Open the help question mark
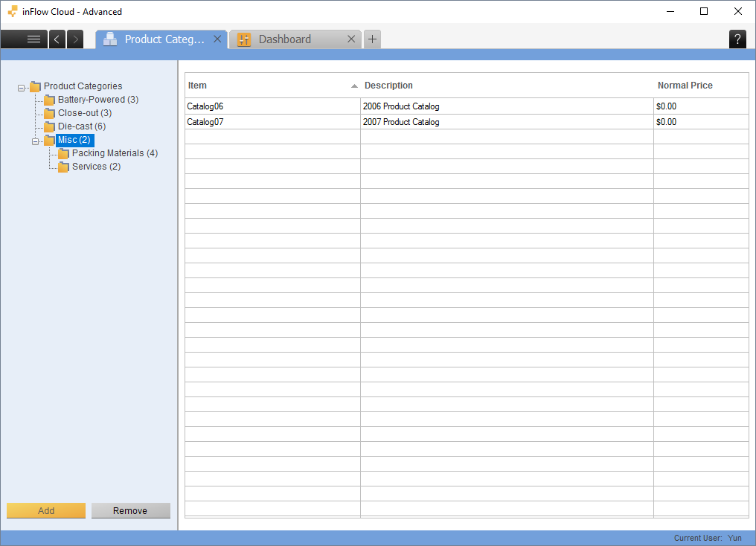Image resolution: width=756 pixels, height=546 pixels. 737,39
